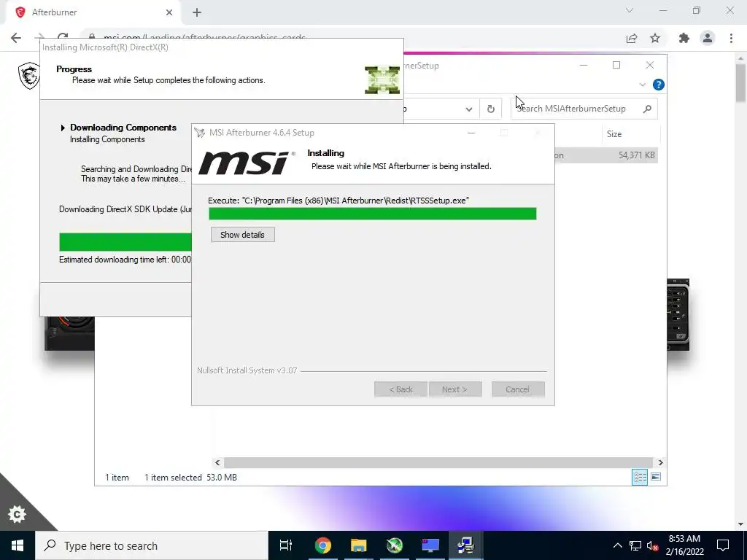Image resolution: width=747 pixels, height=560 pixels.
Task: Click the Explorer horizontal scrollbar right arrow
Action: [x=660, y=462]
